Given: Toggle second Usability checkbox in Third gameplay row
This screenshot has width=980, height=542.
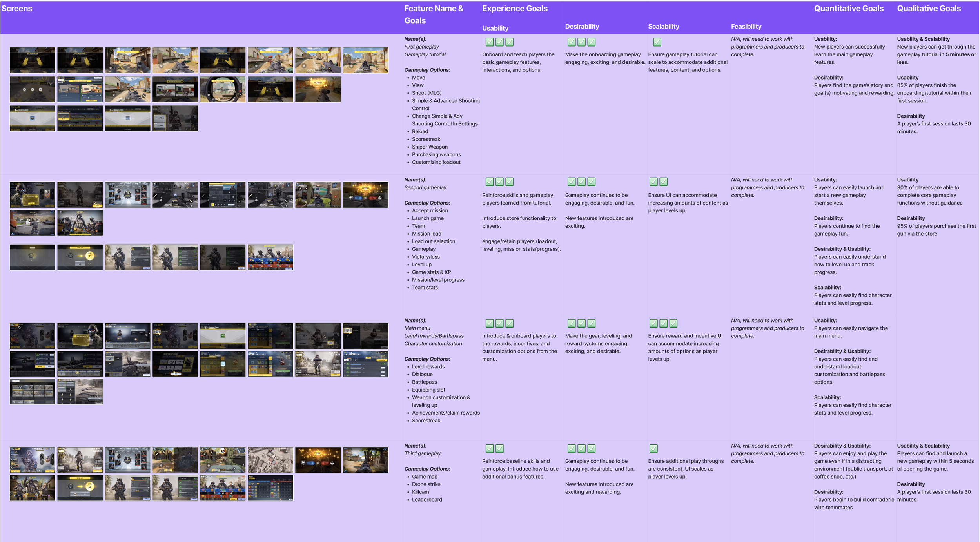Looking at the screenshot, I should point(499,448).
